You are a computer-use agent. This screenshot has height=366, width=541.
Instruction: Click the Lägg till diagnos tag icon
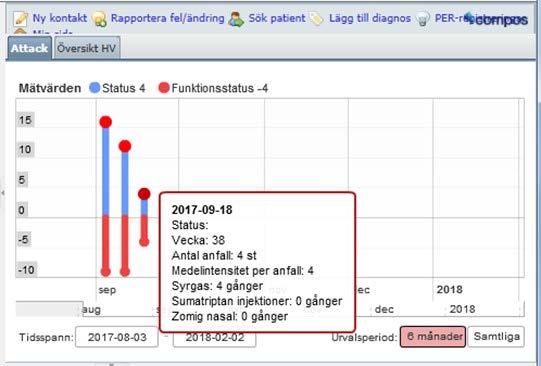coord(317,19)
